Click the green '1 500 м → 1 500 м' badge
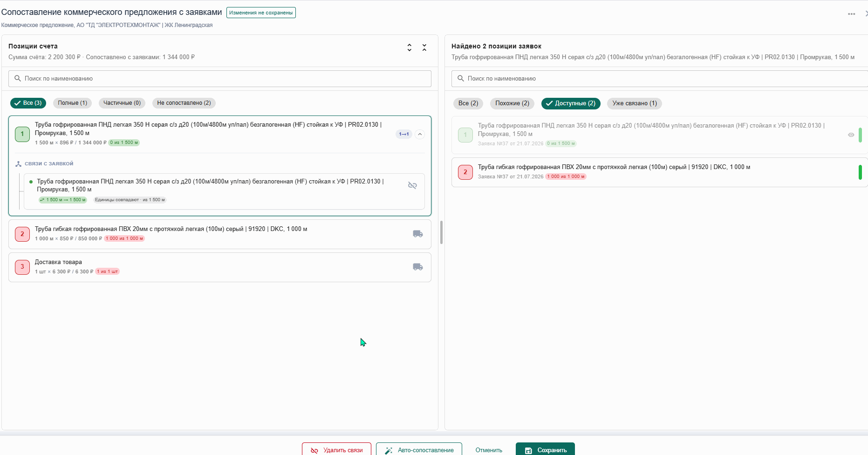The height and width of the screenshot is (455, 868). (63, 200)
